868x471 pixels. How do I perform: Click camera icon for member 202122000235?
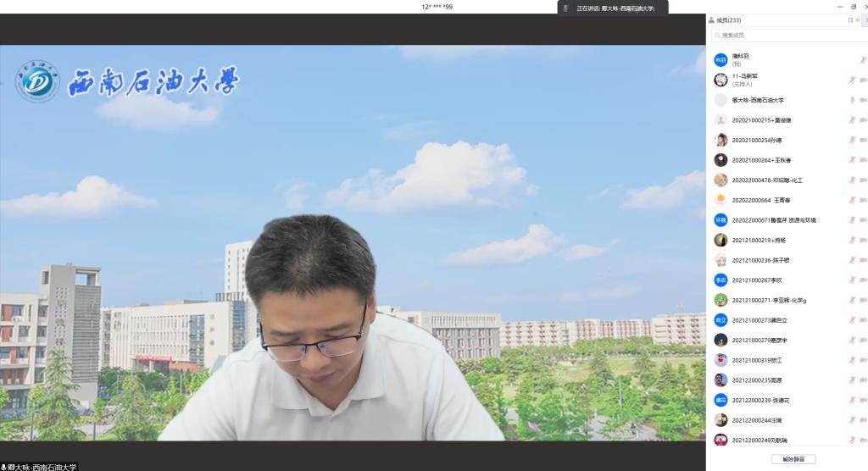863,380
